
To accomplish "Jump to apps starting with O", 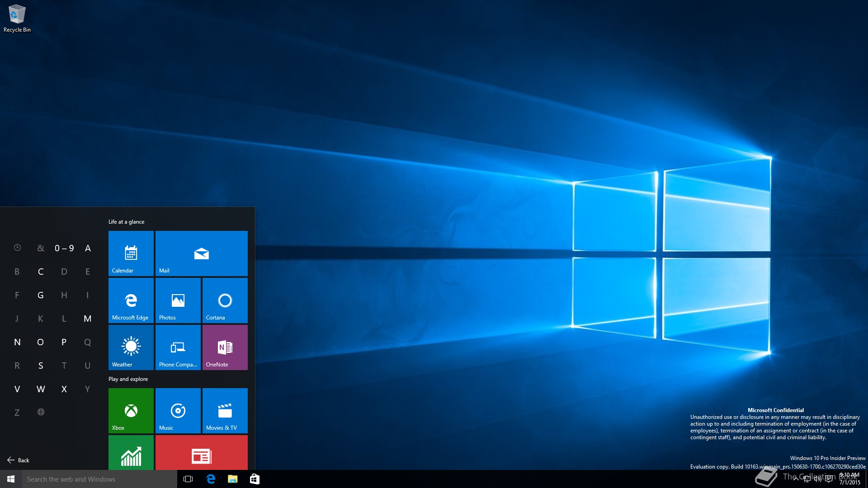I will point(41,342).
